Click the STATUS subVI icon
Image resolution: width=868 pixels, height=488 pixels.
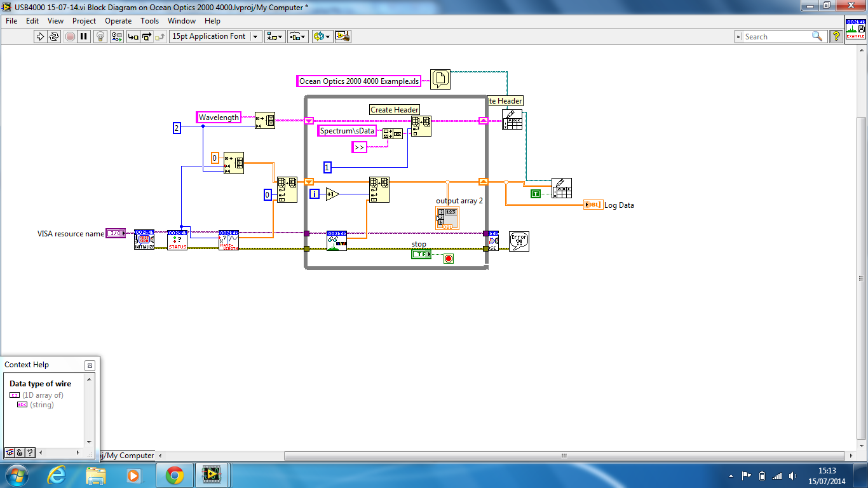(177, 240)
